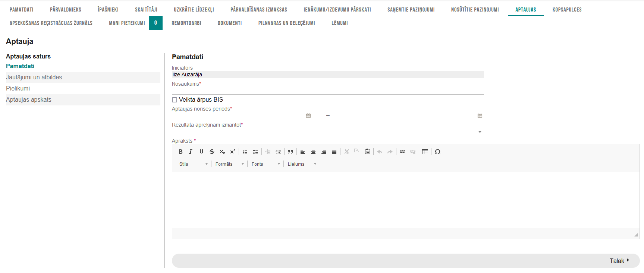Apply bold formatting in the editor
This screenshot has height=273, width=644.
click(x=180, y=152)
